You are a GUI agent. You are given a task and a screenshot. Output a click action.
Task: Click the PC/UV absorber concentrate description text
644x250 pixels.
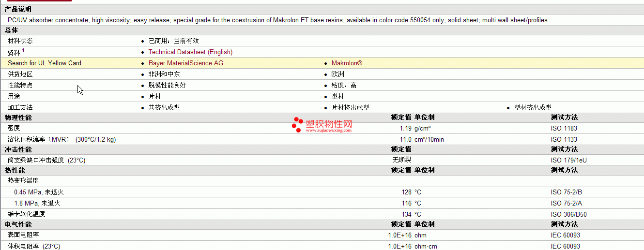click(277, 20)
